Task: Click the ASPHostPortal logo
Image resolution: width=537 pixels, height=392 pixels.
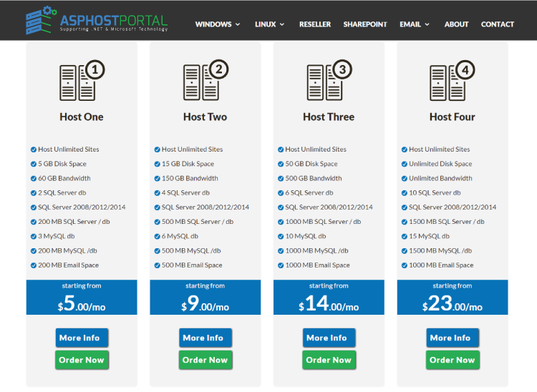Action: click(x=97, y=20)
